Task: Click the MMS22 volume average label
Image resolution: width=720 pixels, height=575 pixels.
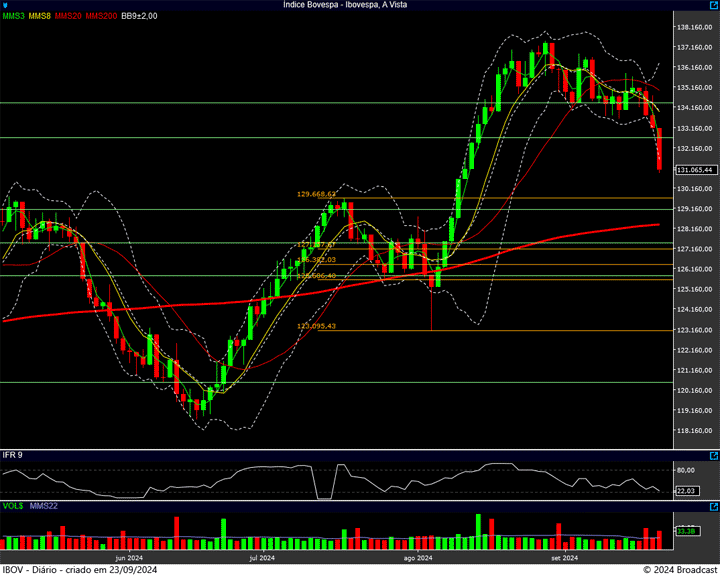Action: coord(43,507)
